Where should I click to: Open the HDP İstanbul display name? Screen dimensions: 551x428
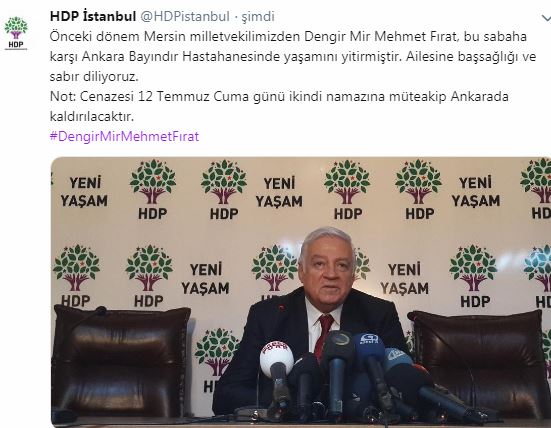tap(93, 17)
